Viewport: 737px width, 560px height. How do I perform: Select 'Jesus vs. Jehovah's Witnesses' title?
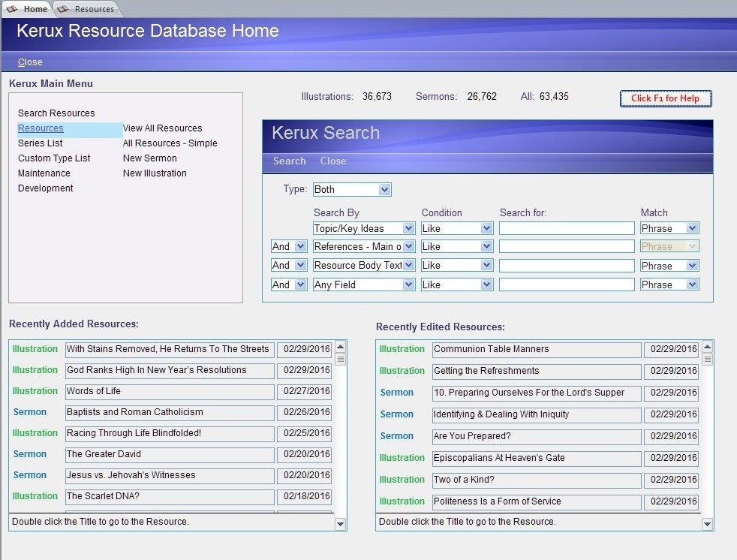pyautogui.click(x=170, y=475)
